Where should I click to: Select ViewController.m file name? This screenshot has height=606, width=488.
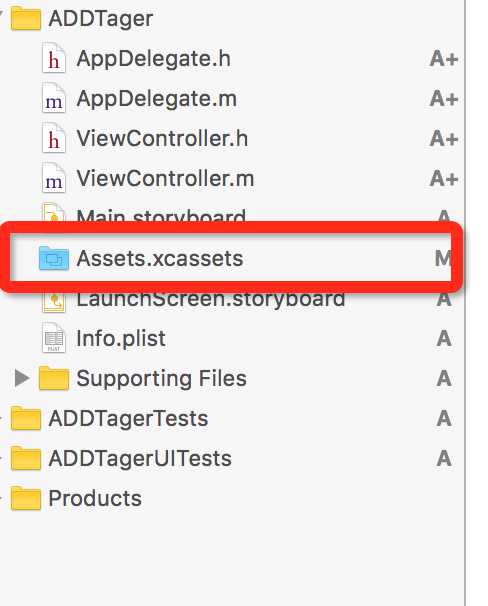[x=165, y=178]
